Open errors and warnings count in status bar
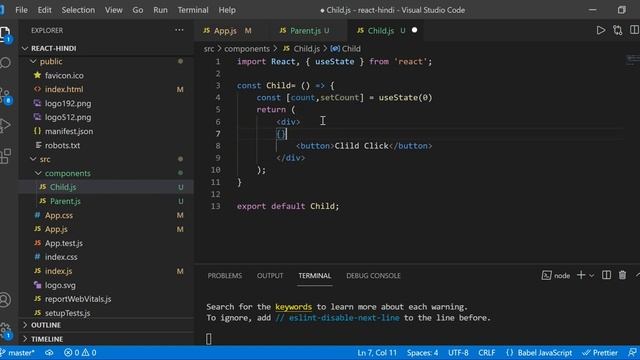The width and height of the screenshot is (640, 360). pyautogui.click(x=80, y=353)
